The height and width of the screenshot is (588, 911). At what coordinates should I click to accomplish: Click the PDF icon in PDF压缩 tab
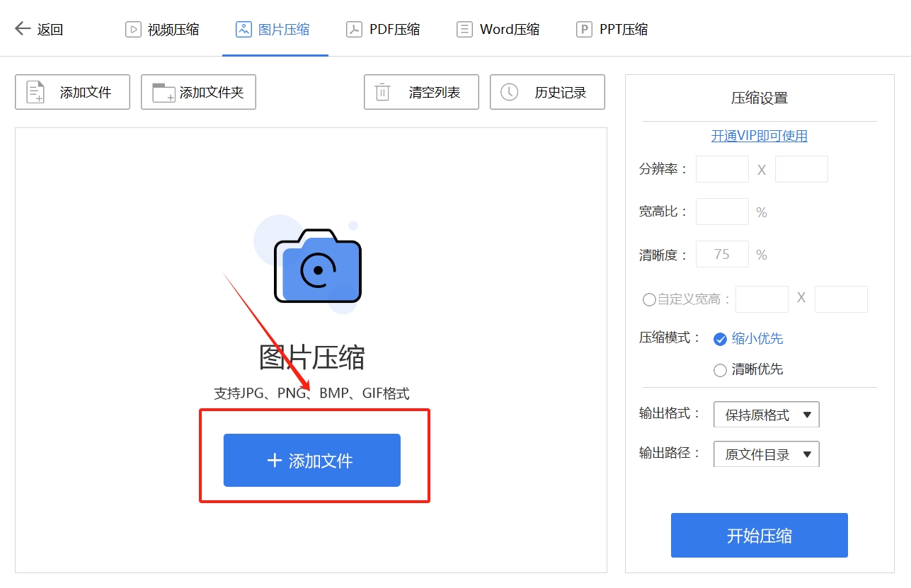[354, 29]
